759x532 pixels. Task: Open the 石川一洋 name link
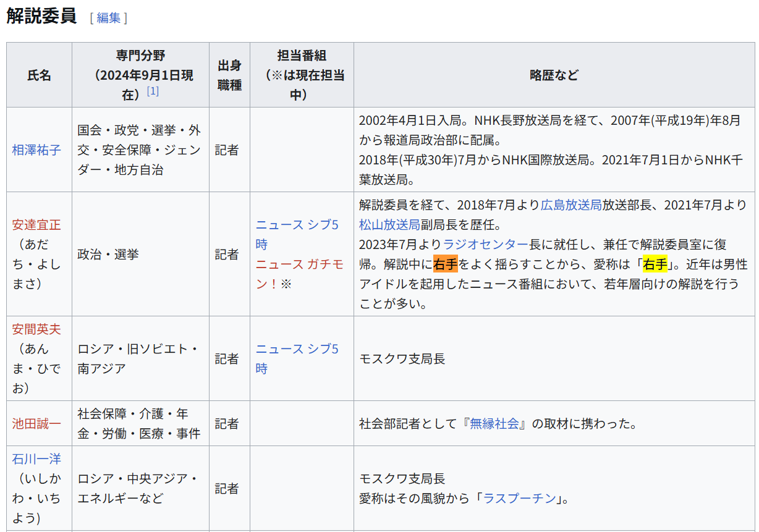[x=36, y=459]
